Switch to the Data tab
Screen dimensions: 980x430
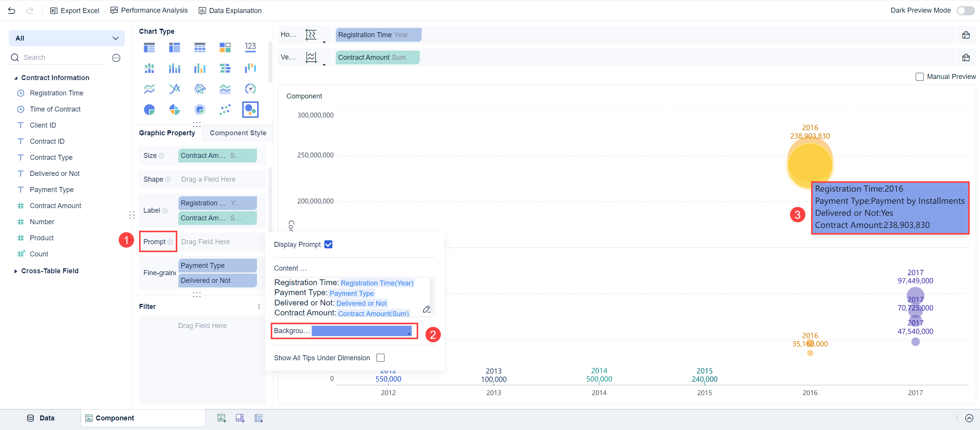[41, 418]
